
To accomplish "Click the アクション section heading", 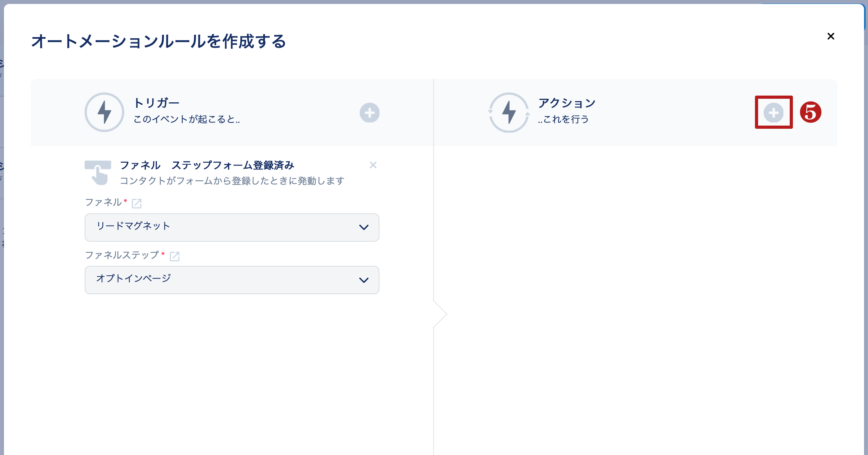I will [x=567, y=103].
